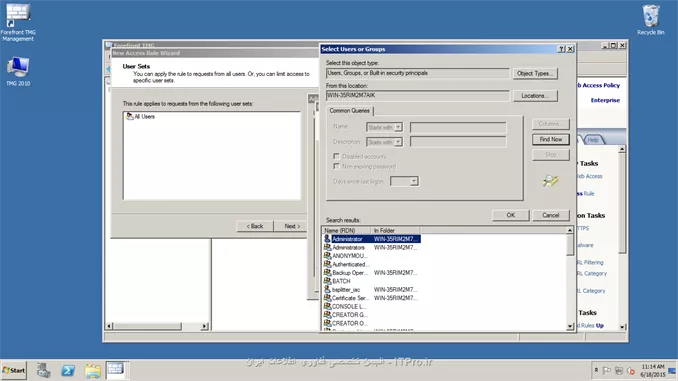The height and width of the screenshot is (381, 678).
Task: Select the Common Queries tab
Action: click(349, 111)
